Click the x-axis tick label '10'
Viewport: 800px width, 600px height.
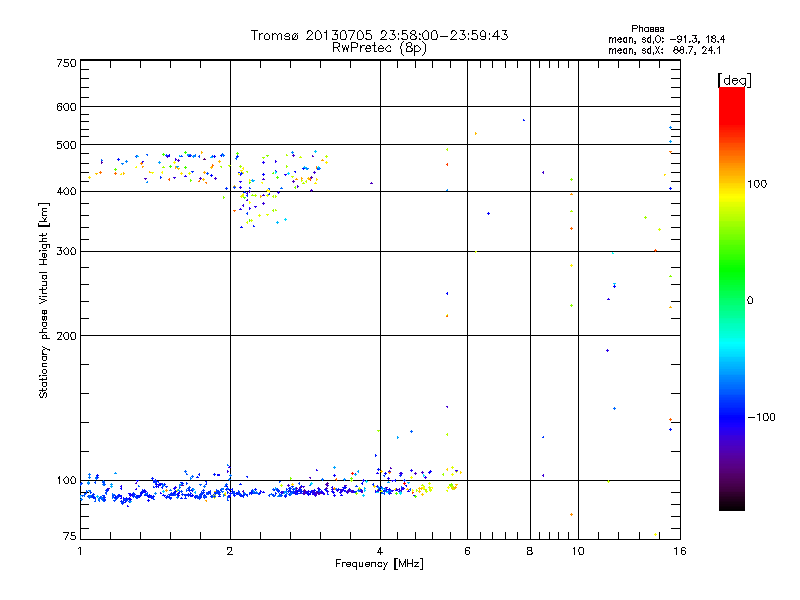point(578,551)
